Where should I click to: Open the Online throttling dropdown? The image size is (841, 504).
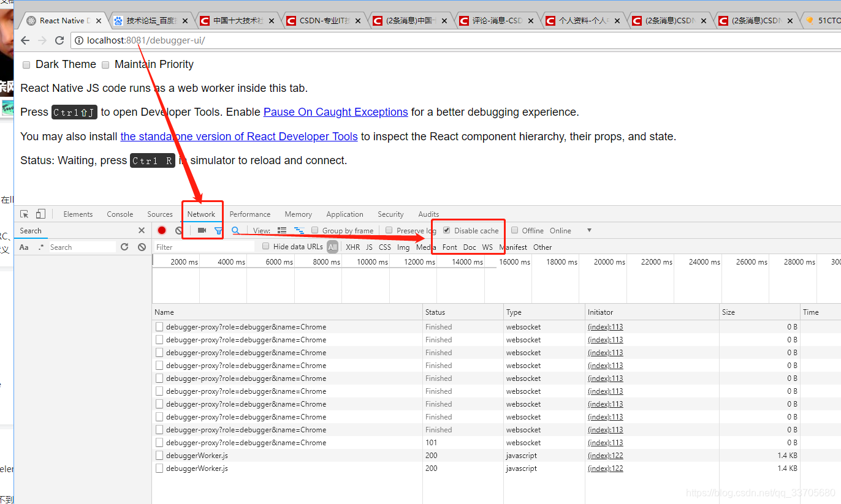coord(571,231)
